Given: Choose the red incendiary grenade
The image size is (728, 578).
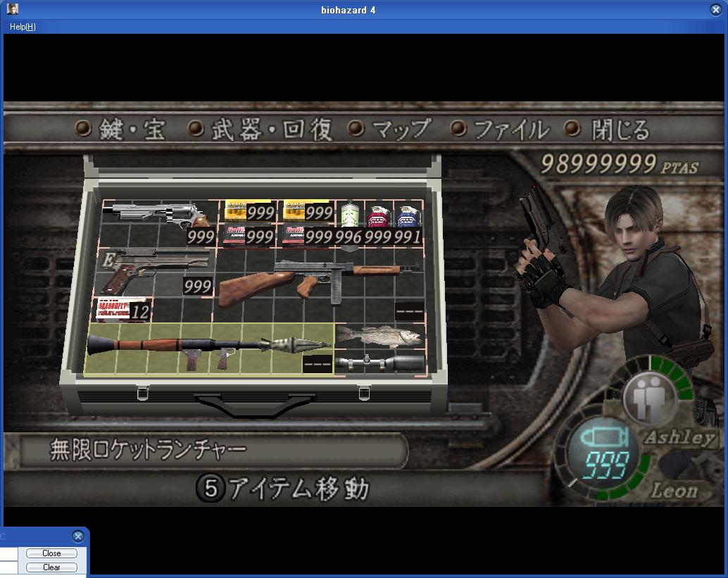Looking at the screenshot, I should click(378, 217).
